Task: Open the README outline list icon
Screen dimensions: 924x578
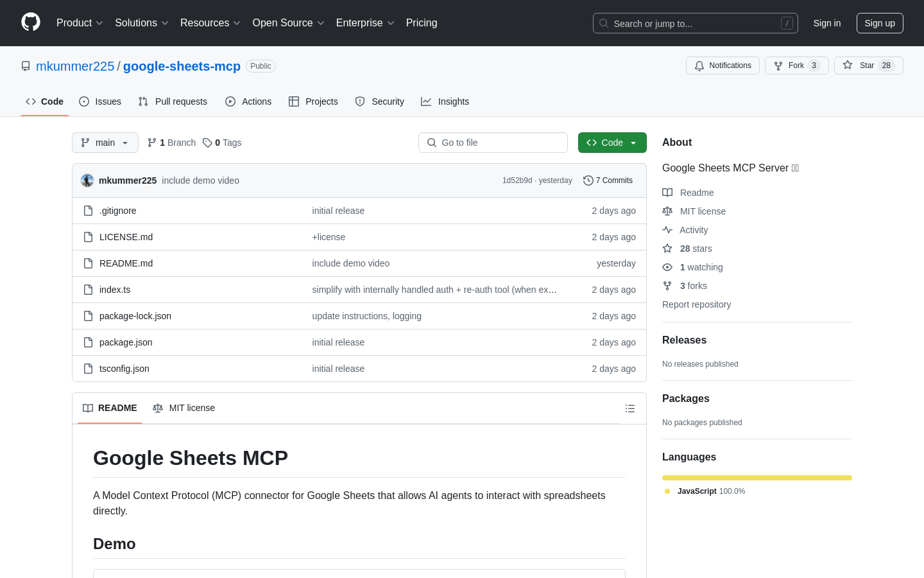Action: (x=630, y=408)
